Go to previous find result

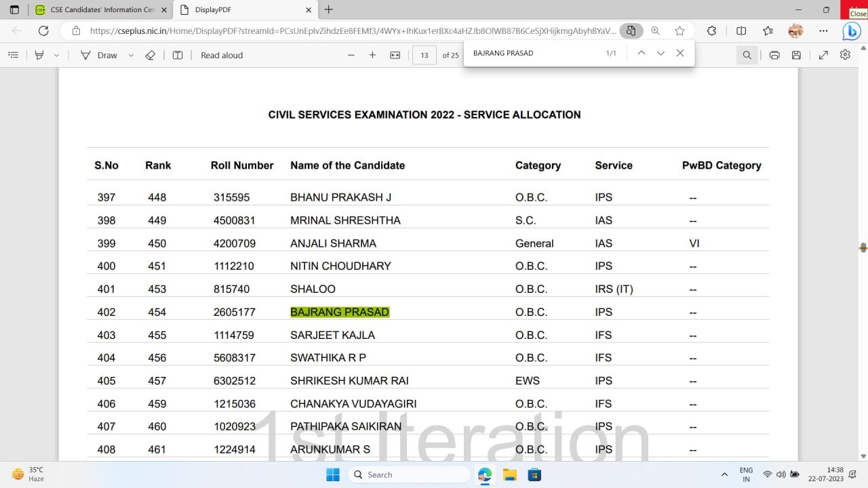point(641,53)
